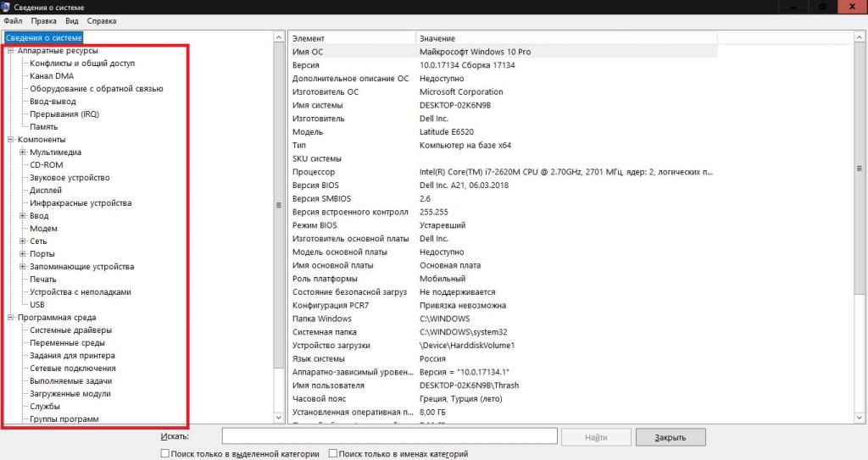Select Канал DMA tree item
This screenshot has height=460, width=868.
click(x=52, y=76)
